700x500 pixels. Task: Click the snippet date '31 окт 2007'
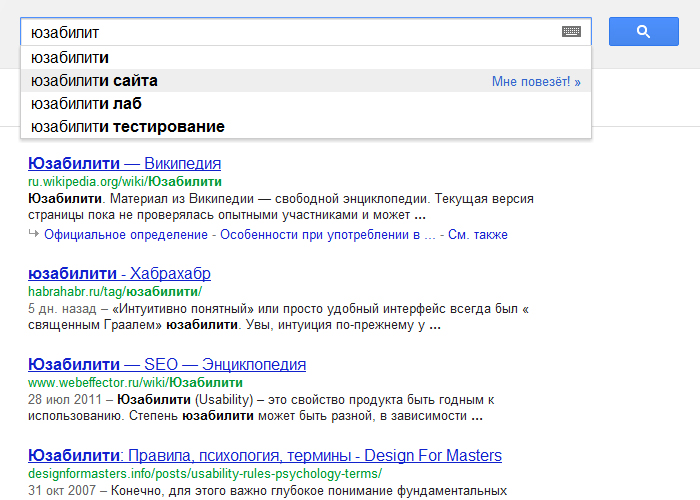[62, 490]
